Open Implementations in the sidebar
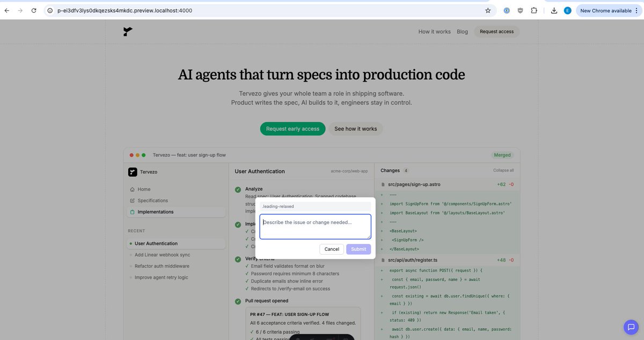The width and height of the screenshot is (644, 340). click(x=176, y=212)
